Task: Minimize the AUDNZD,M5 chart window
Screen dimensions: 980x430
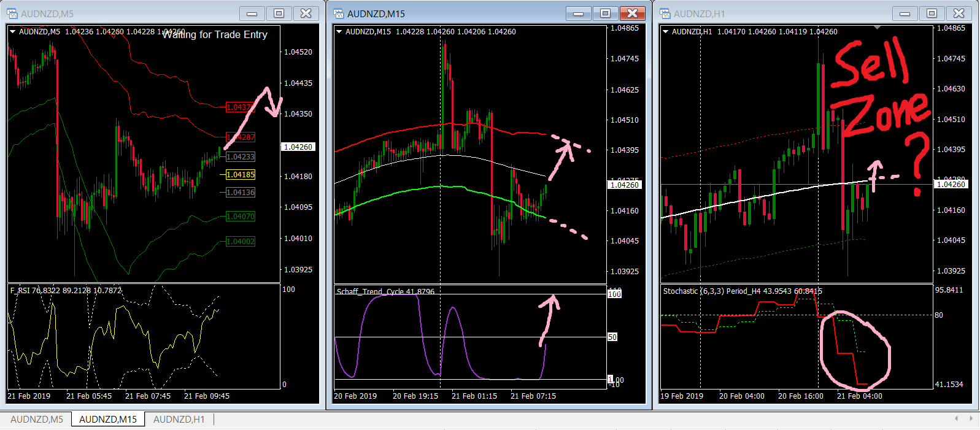Action: (252, 13)
